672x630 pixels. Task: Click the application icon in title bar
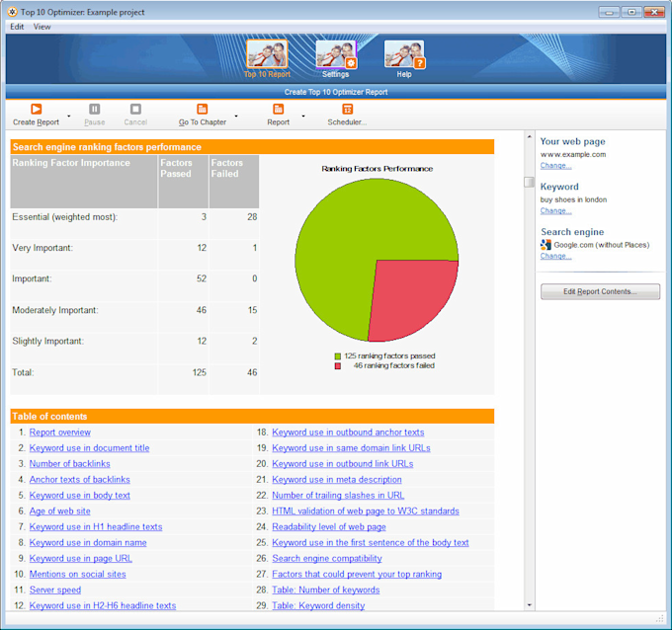(13, 12)
